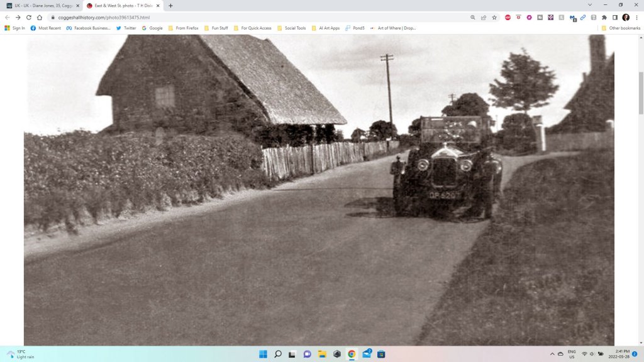Open the Fun Stuff bookmarks folder
This screenshot has height=362, width=644.
click(216, 28)
